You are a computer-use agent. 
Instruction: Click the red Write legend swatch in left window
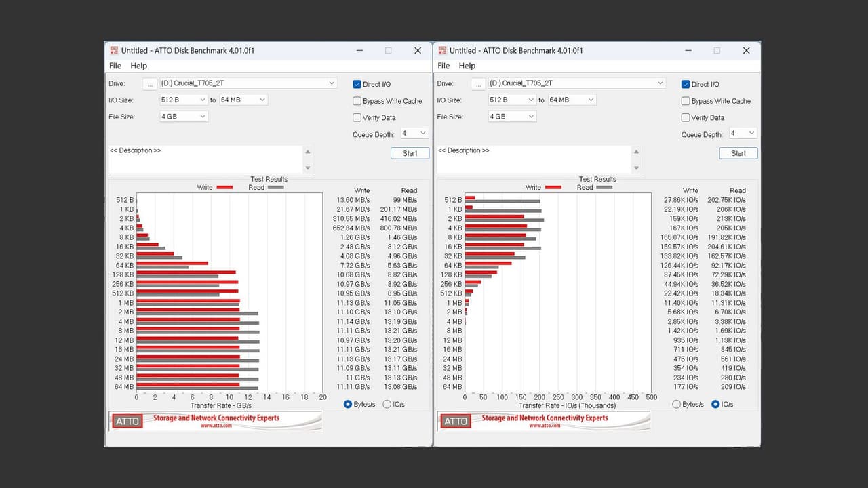(224, 187)
